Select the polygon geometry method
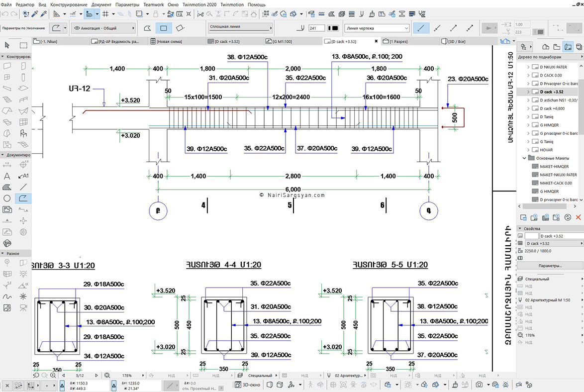Viewport: 584px width, 392px height. [147, 28]
